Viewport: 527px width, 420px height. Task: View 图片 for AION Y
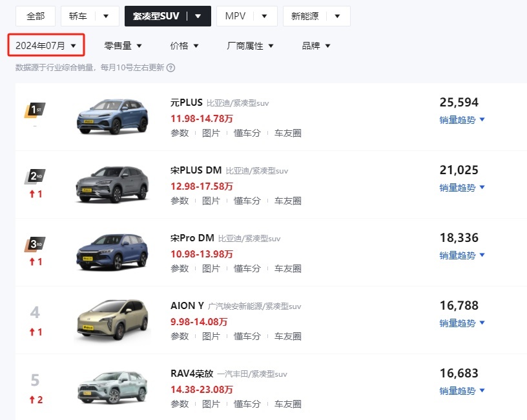(x=211, y=336)
